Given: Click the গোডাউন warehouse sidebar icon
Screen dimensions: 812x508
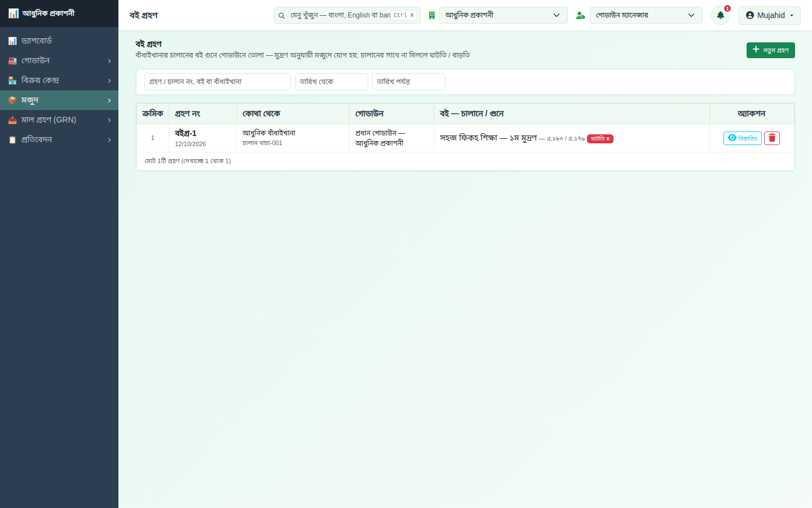Looking at the screenshot, I should 12,61.
